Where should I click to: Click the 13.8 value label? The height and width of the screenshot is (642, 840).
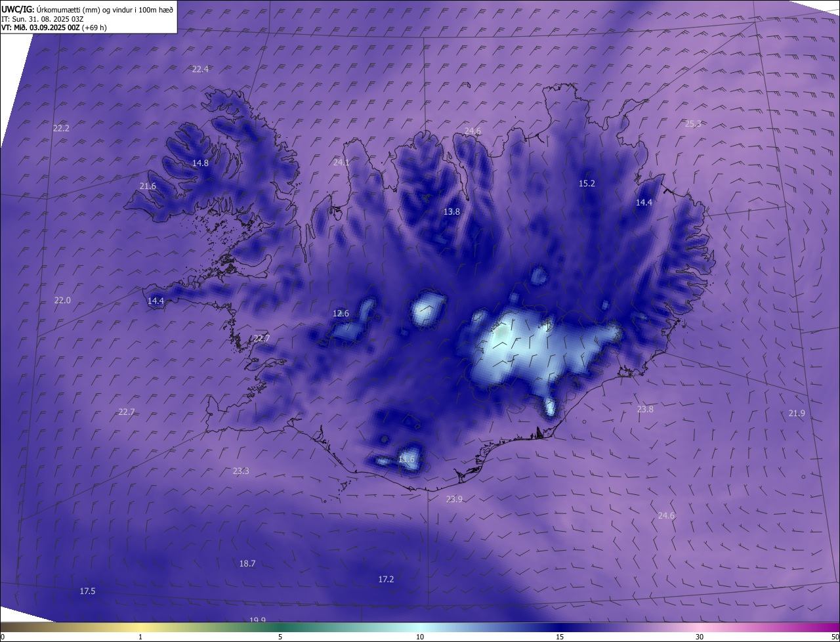[451, 212]
